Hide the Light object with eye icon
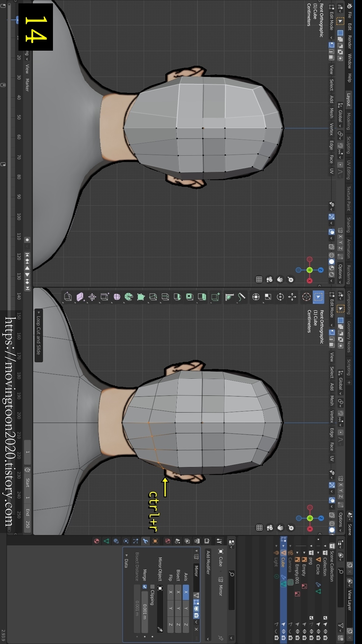The image size is (362, 644). point(277,631)
